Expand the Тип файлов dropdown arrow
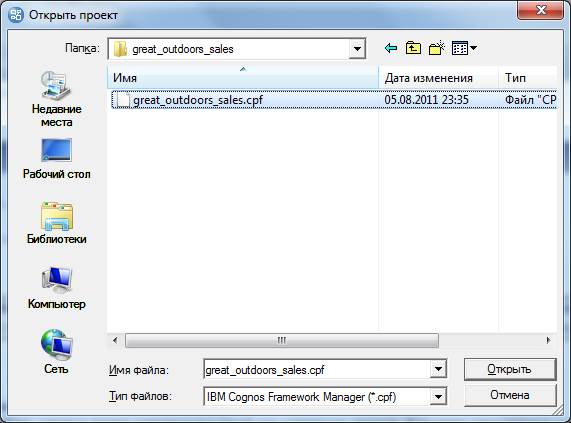This screenshot has height=423, width=571. (x=438, y=396)
